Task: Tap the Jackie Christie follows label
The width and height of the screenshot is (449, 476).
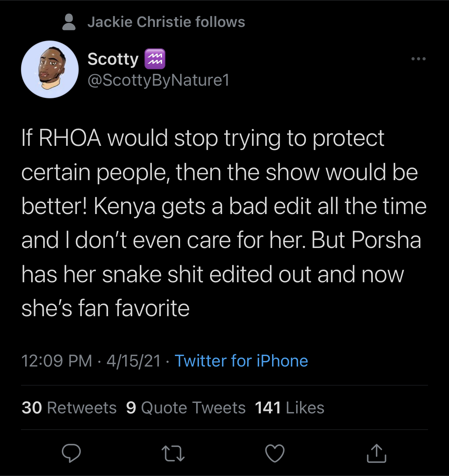Action: click(166, 22)
